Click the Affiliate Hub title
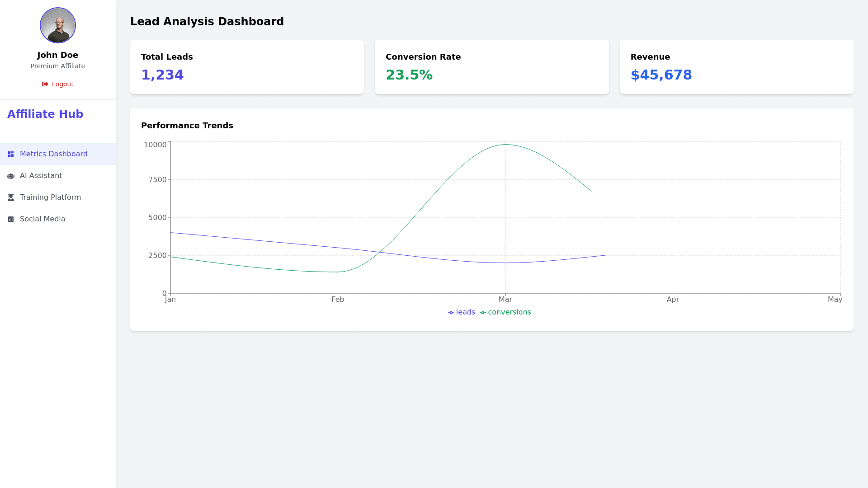This screenshot has height=488, width=868. coord(45,114)
